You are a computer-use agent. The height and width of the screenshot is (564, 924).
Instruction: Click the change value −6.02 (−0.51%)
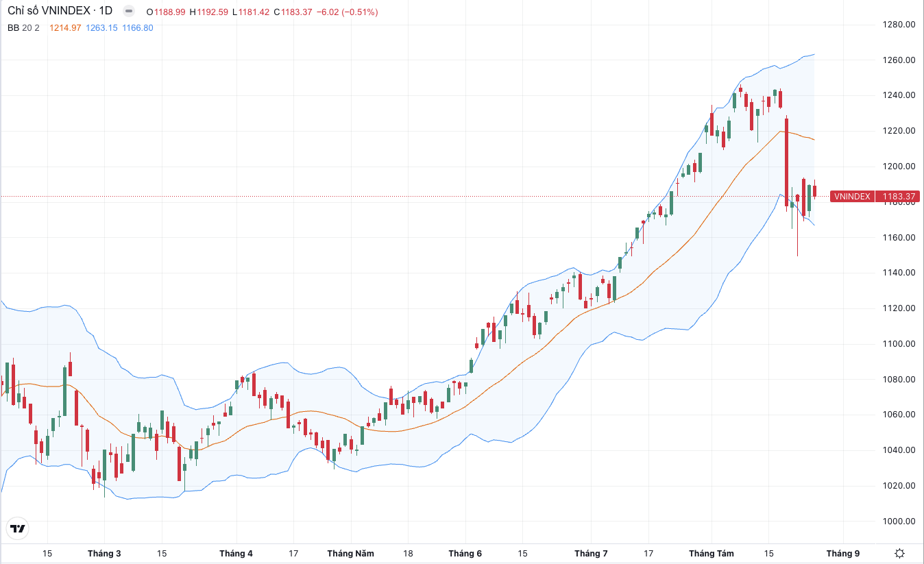tap(348, 12)
